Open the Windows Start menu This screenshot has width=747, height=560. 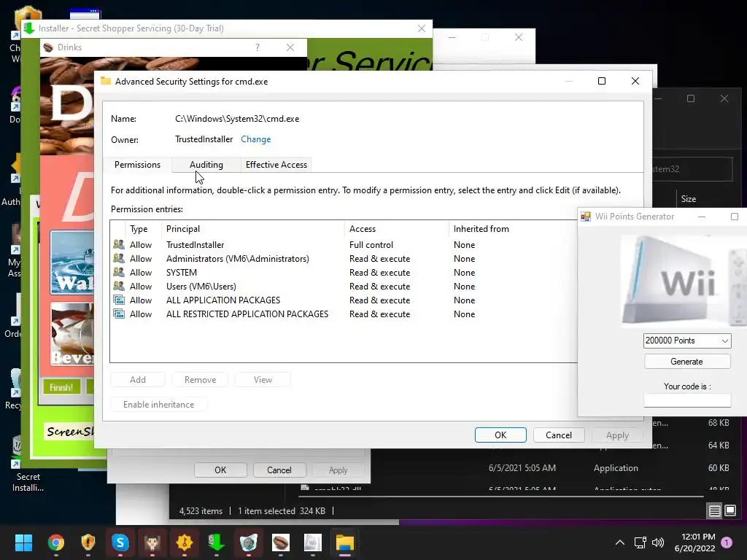click(x=23, y=542)
